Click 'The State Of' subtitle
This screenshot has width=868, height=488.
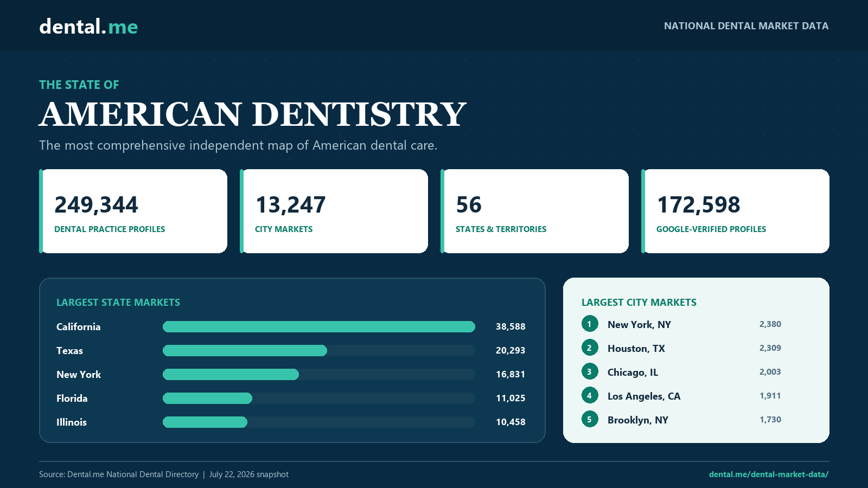click(x=79, y=85)
